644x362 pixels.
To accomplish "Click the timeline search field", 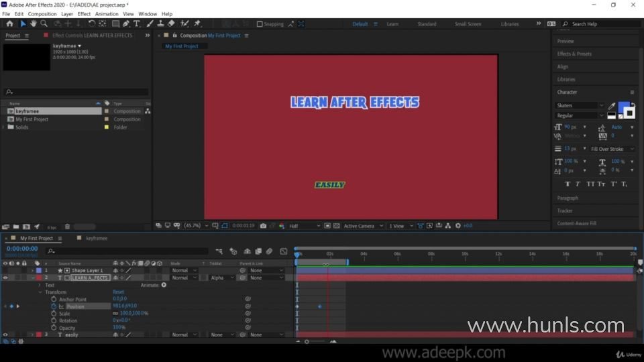I will [127, 251].
